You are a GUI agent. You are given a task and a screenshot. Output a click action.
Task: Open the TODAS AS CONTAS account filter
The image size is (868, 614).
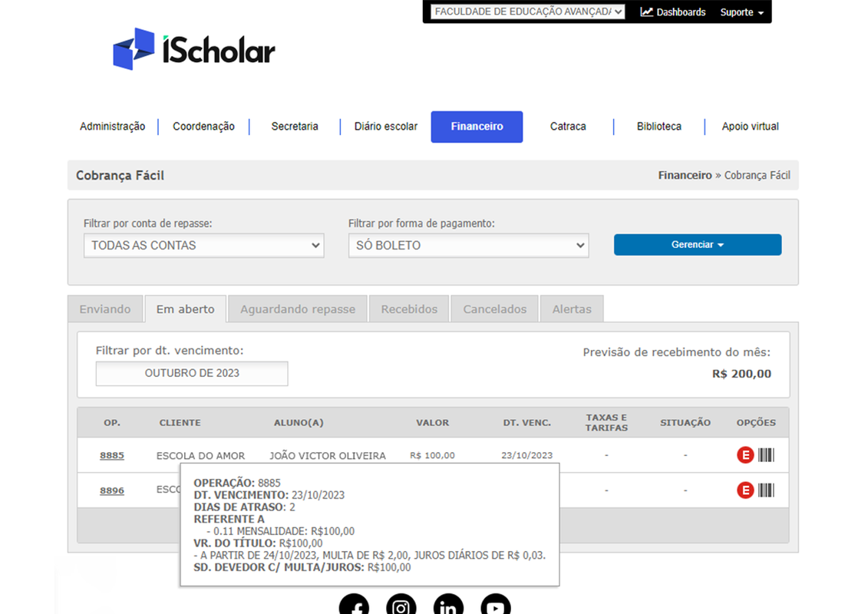[203, 246]
